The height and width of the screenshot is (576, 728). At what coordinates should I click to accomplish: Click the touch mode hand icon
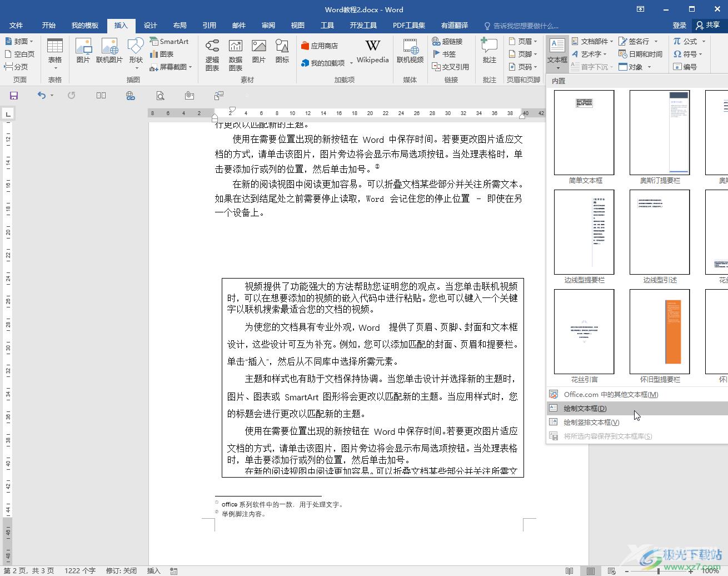(x=190, y=96)
